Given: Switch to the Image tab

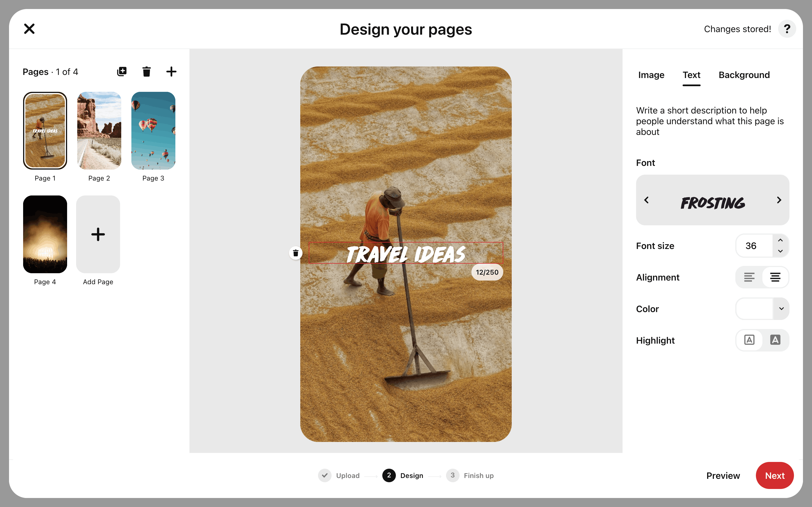Looking at the screenshot, I should pos(651,75).
